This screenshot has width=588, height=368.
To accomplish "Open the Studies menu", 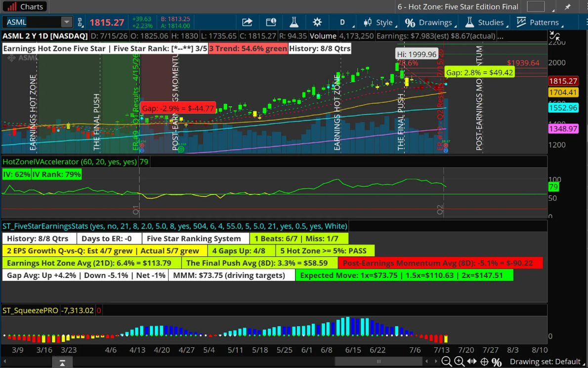I will click(x=486, y=22).
